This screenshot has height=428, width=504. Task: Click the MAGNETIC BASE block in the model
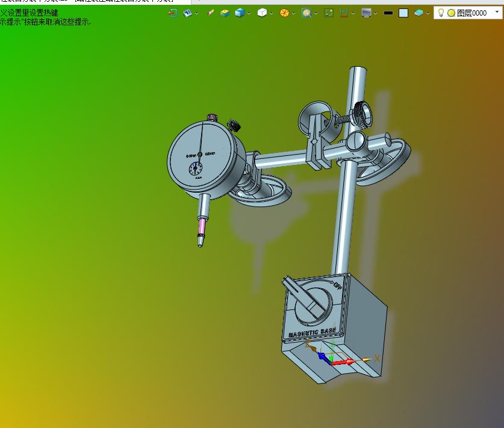tap(334, 327)
